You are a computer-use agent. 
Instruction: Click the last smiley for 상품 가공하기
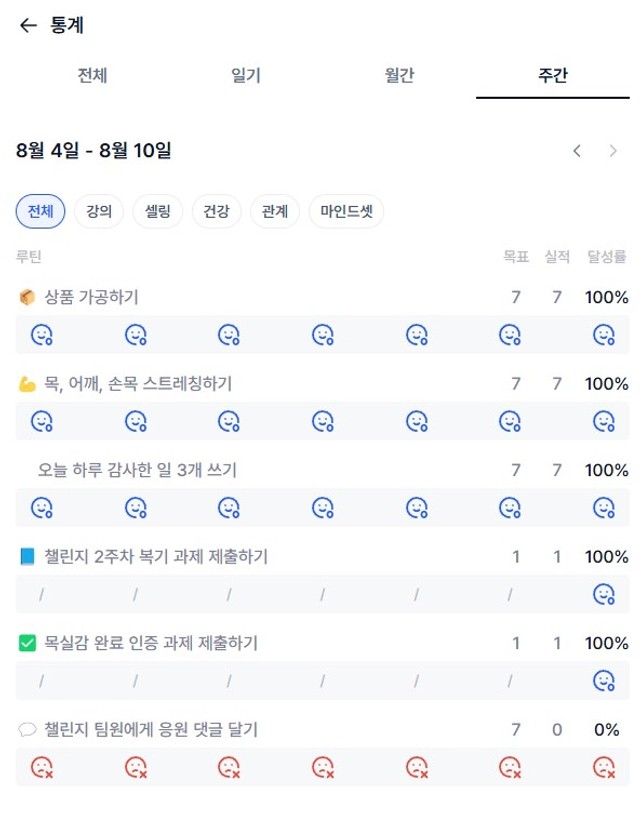(x=604, y=335)
